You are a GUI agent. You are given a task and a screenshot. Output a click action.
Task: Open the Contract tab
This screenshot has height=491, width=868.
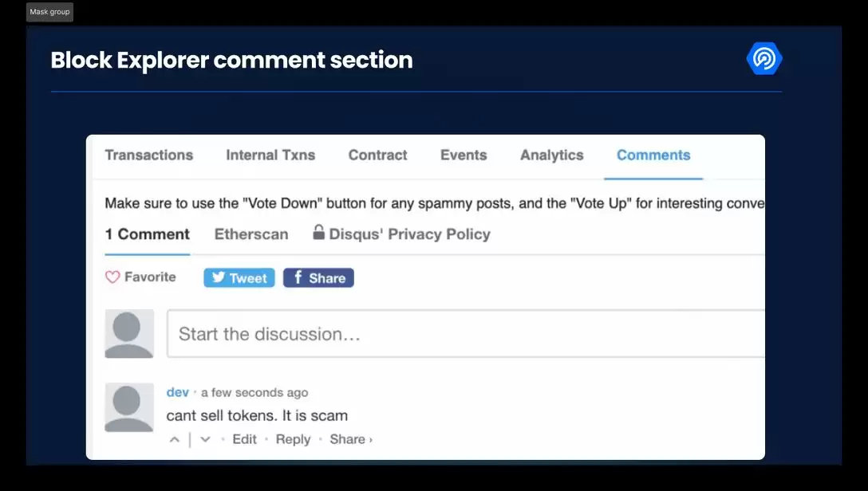tap(377, 155)
